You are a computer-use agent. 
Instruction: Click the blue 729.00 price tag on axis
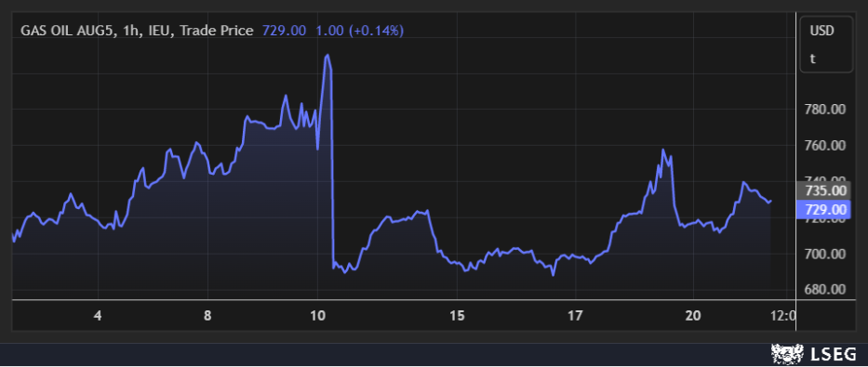click(823, 210)
